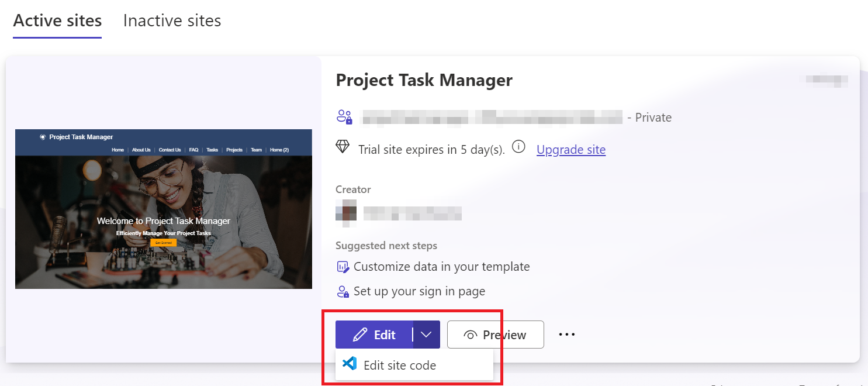Open the Project Task Manager site thumbnail
The image size is (868, 386).
[163, 208]
